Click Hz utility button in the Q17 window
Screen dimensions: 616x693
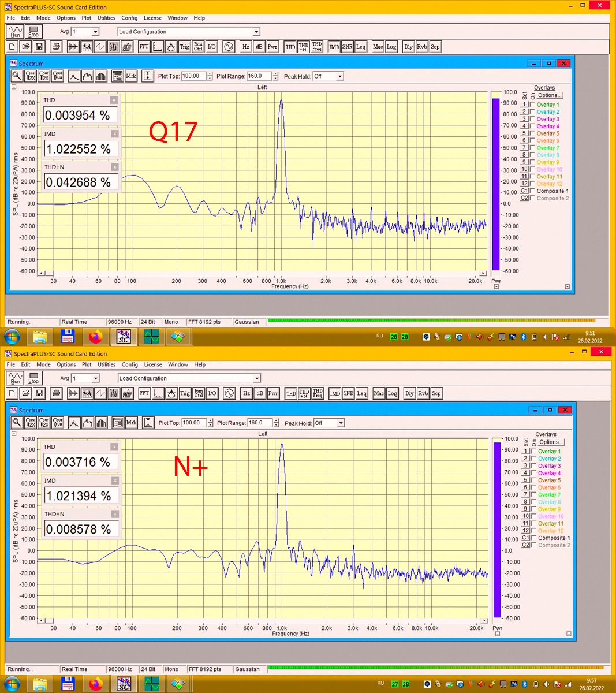tap(245, 47)
